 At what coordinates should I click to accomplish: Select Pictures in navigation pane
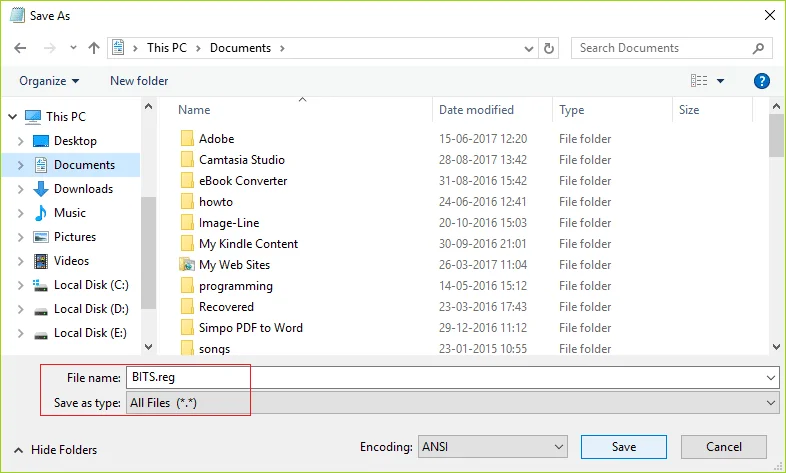pos(75,237)
